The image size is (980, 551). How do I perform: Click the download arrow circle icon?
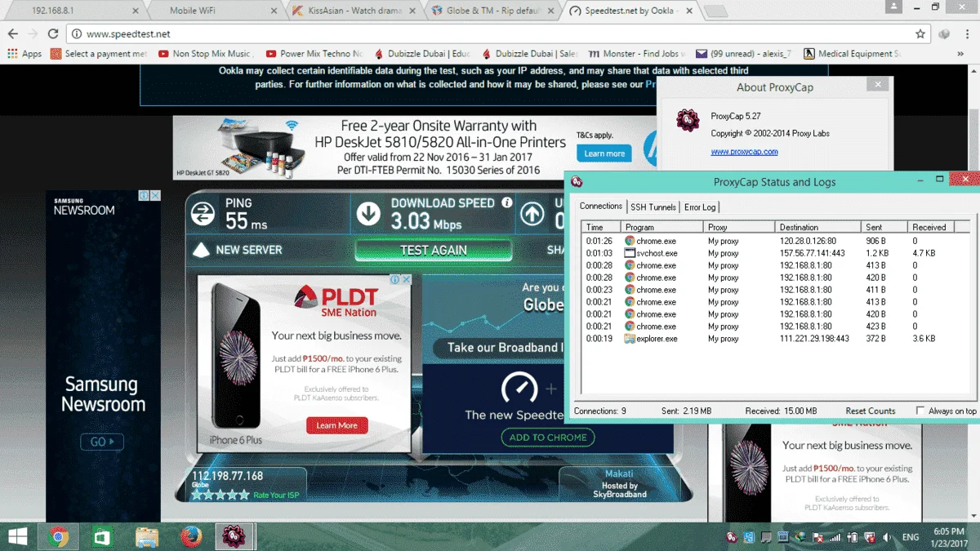pyautogui.click(x=368, y=214)
